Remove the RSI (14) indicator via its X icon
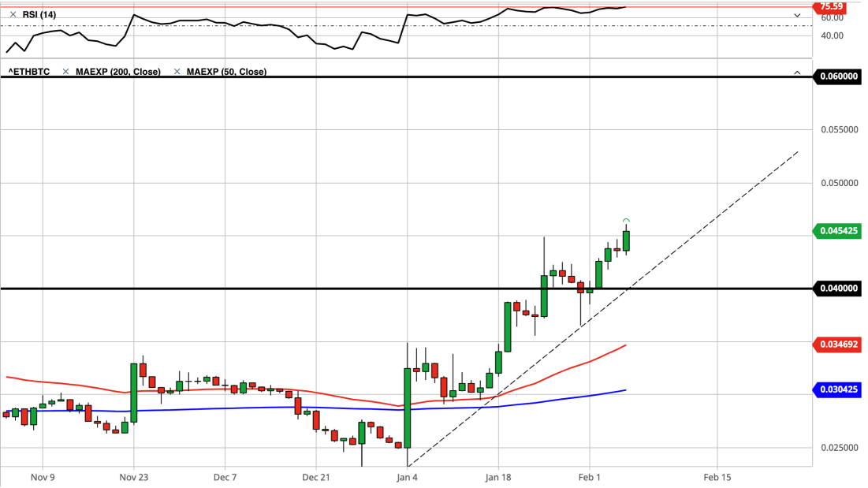The height and width of the screenshot is (488, 868). coord(13,14)
